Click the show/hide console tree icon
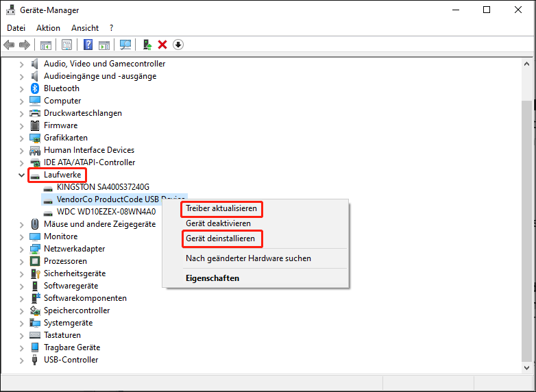The height and width of the screenshot is (392, 536). point(46,45)
